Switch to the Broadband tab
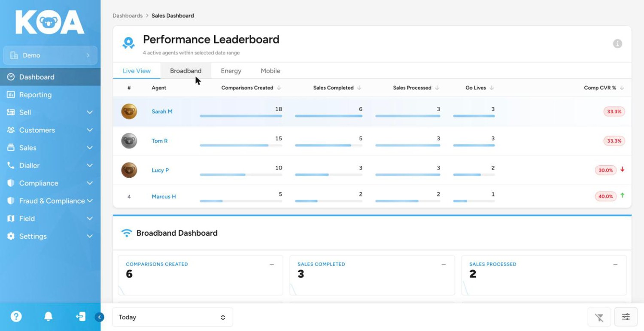Image resolution: width=644 pixels, height=331 pixels. tap(185, 71)
